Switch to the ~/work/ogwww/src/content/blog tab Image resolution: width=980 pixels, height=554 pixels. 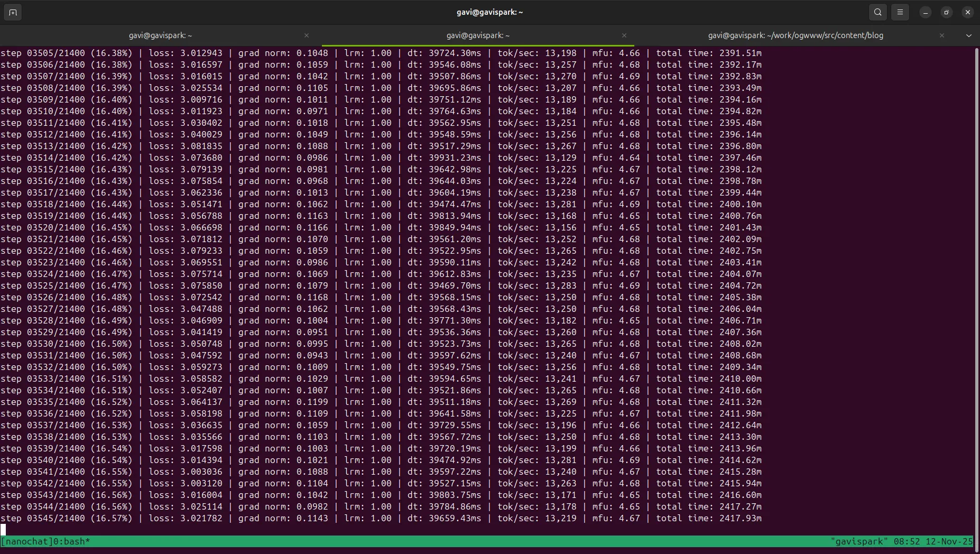coord(795,35)
